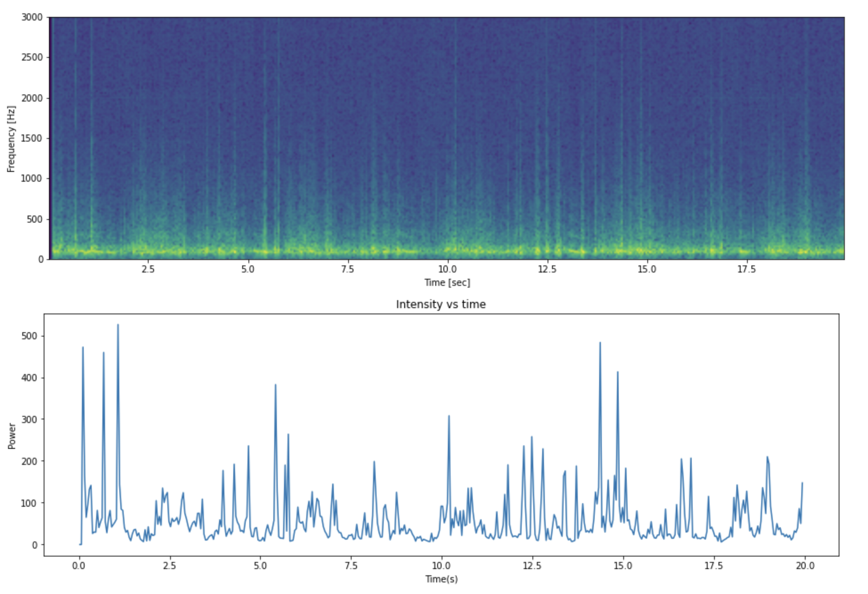Click the 10.0 tick under the spectrogram
Screen dimensions: 868x594
tap(447, 269)
